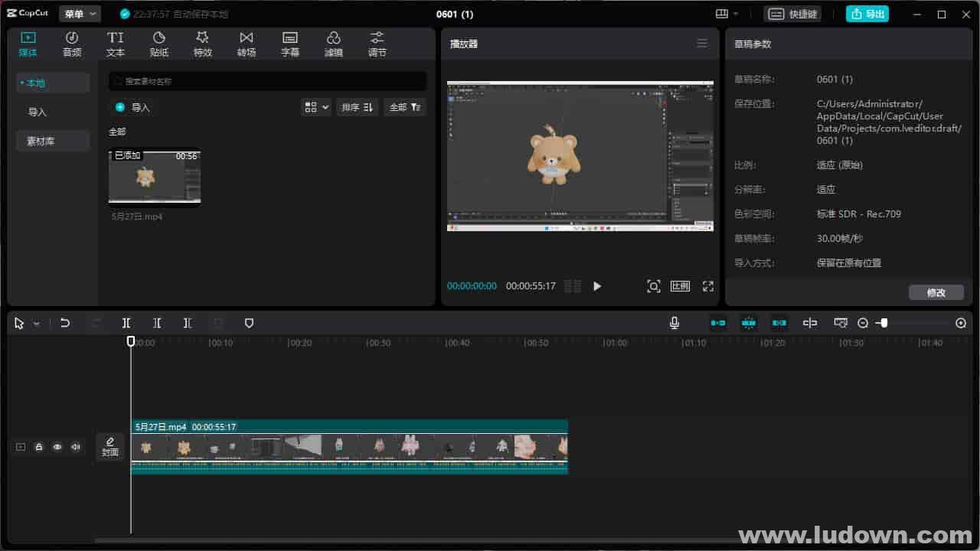The height and width of the screenshot is (551, 980).
Task: Open the player panel hamburger menu
Action: [x=702, y=44]
